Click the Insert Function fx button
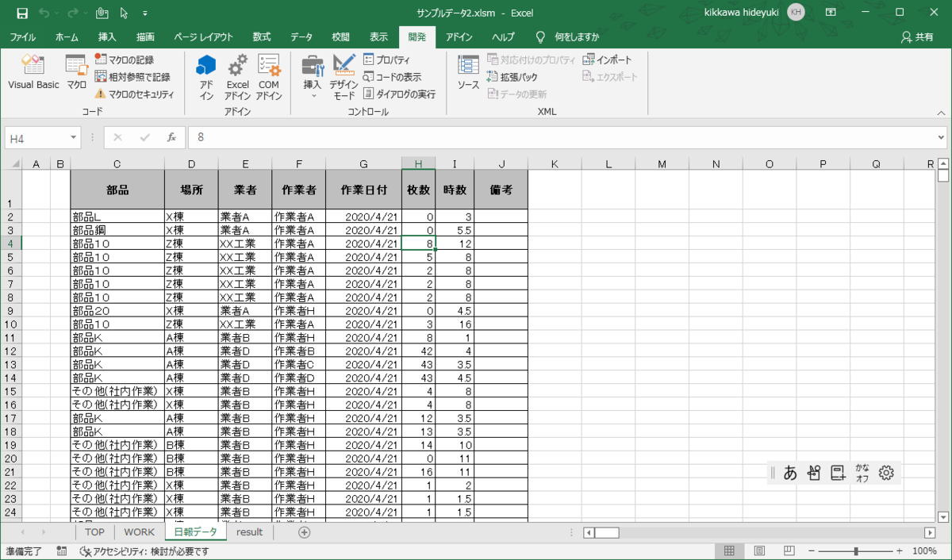 pos(171,137)
